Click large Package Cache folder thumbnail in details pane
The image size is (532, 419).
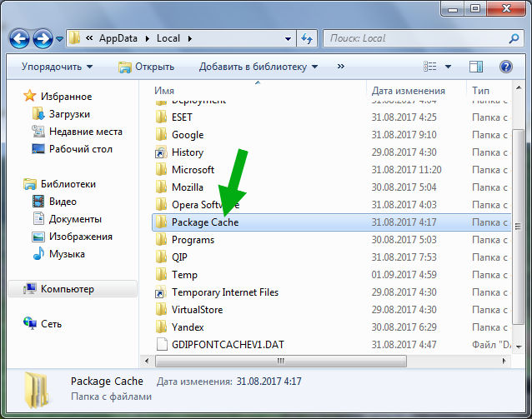[x=37, y=390]
